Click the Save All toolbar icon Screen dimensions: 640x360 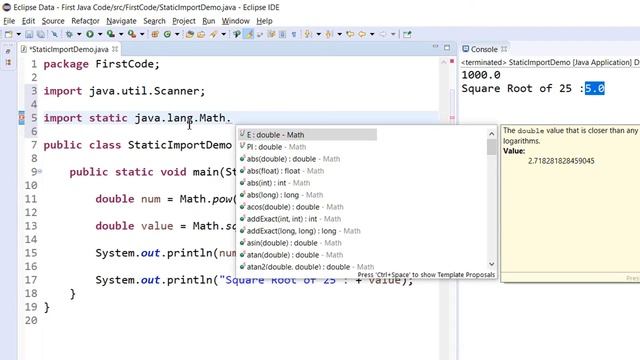[x=41, y=34]
